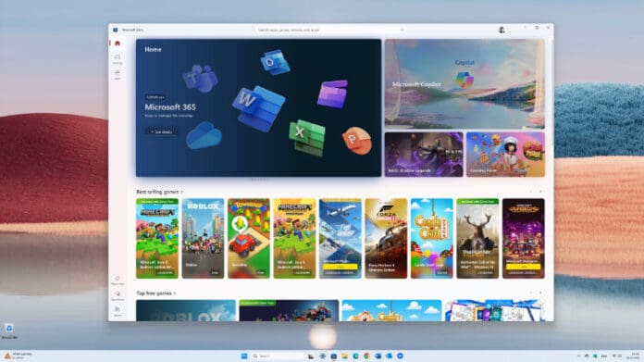Click the See details button for Microsoft 365
The height and width of the screenshot is (362, 644).
click(x=161, y=131)
